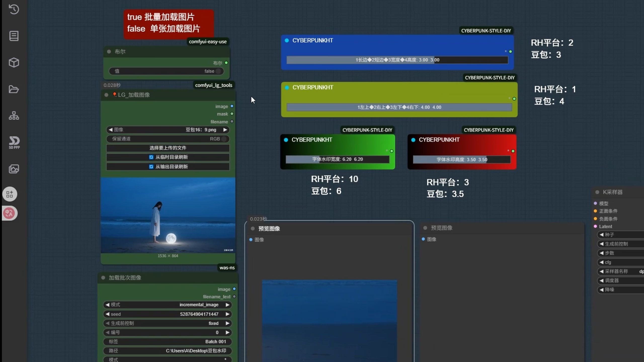Click 从输出目录刷新 button

168,167
